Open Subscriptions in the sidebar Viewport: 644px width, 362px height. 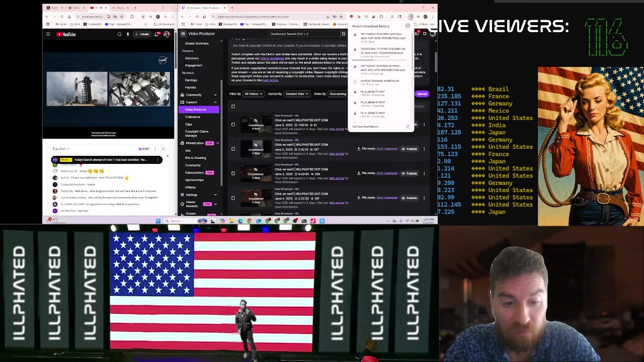coord(194,172)
